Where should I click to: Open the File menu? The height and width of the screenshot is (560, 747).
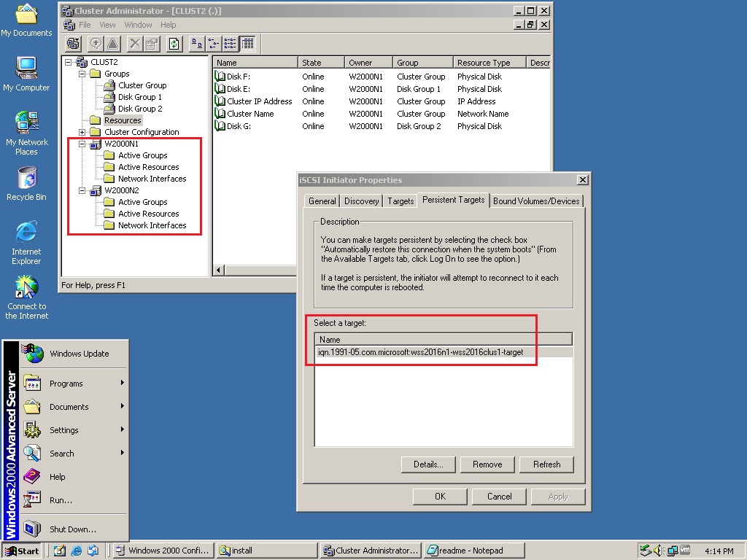(85, 25)
